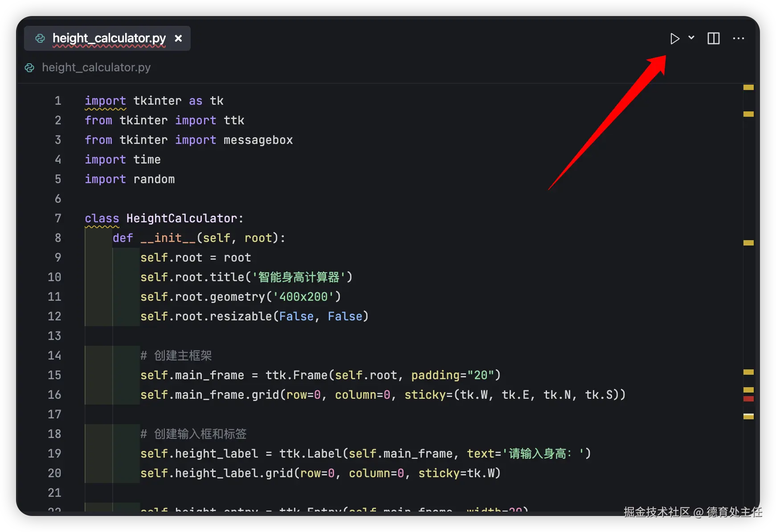Click the underlined class keyword on line 7
Image resolution: width=776 pixels, height=532 pixels.
point(102,218)
